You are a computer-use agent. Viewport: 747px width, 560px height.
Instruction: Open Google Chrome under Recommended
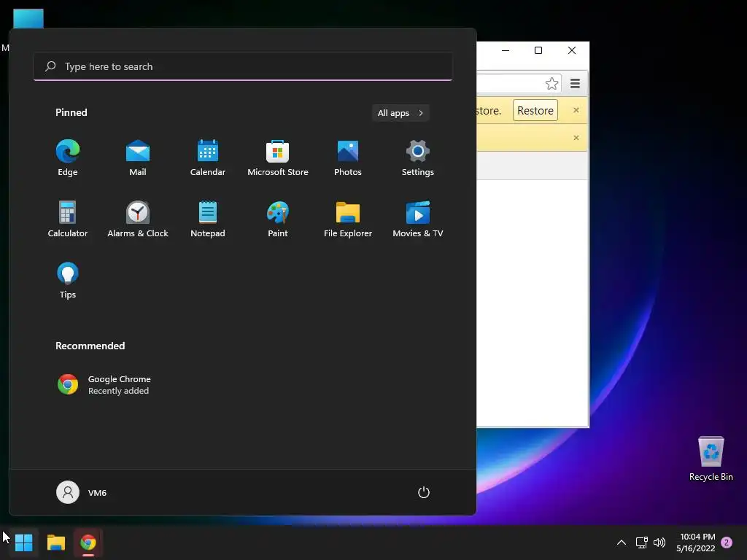(105, 384)
